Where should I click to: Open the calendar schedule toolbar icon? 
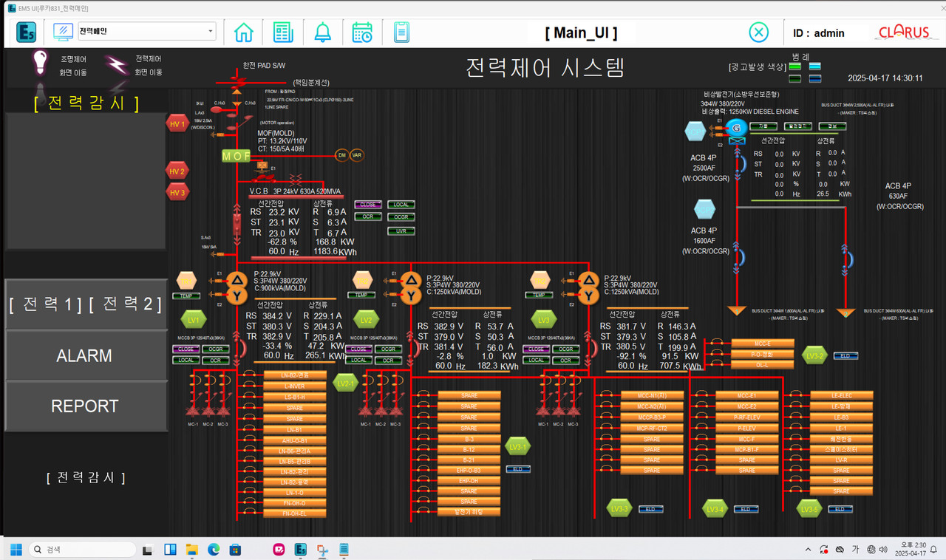tap(362, 33)
